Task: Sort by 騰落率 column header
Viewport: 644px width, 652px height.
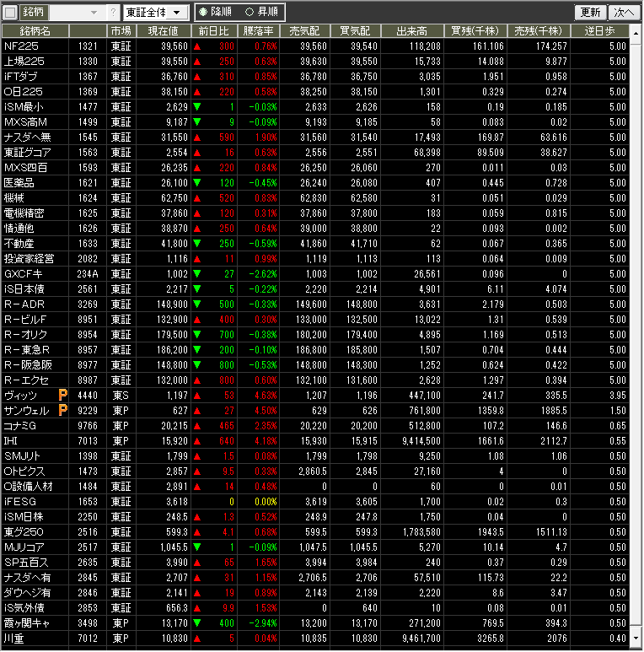Action: point(258,31)
